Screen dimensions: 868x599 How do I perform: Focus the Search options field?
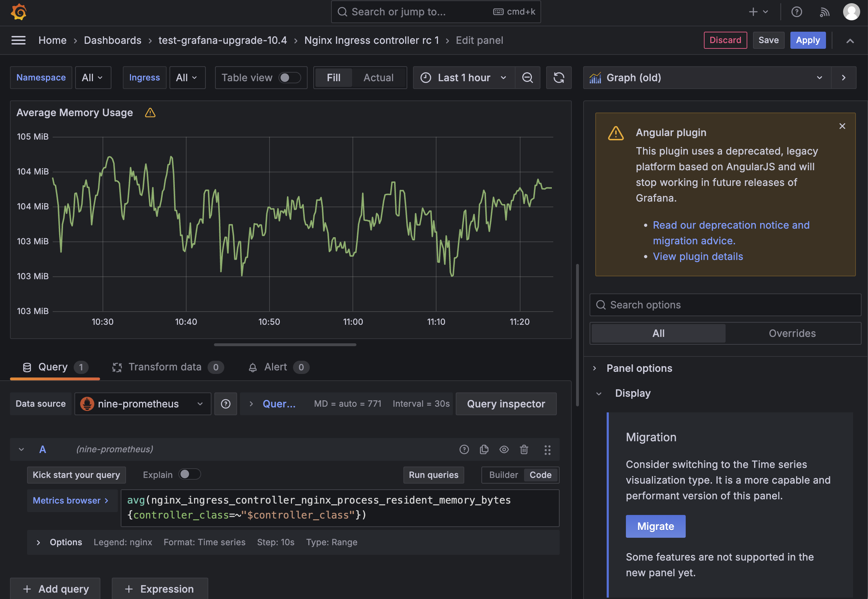click(x=725, y=305)
